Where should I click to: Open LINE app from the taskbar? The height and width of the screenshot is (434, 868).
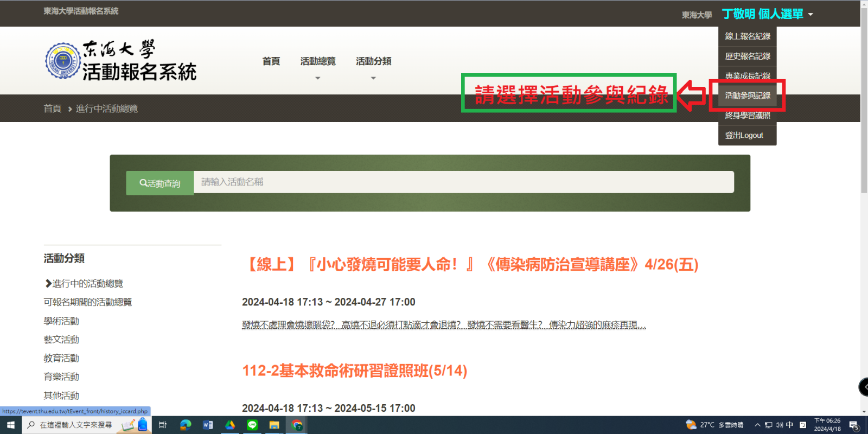[x=252, y=425]
